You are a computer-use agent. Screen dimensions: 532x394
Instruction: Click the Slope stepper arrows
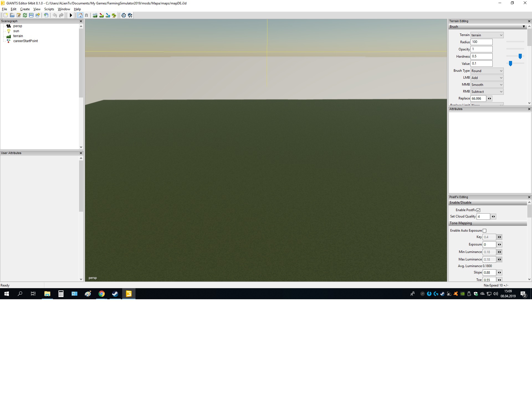pyautogui.click(x=500, y=273)
